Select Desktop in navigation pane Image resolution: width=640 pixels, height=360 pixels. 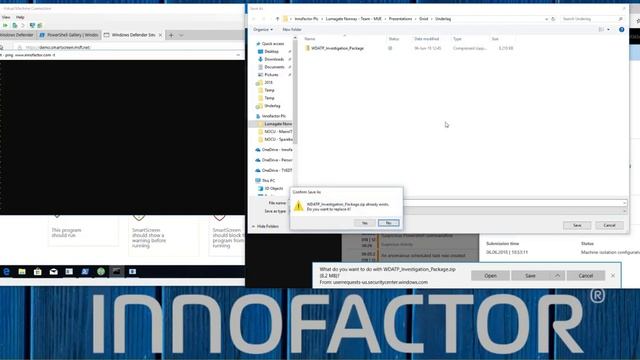click(271, 51)
